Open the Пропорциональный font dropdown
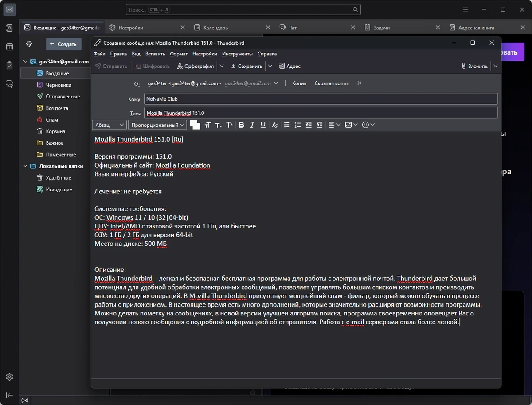532x405 pixels. [157, 125]
